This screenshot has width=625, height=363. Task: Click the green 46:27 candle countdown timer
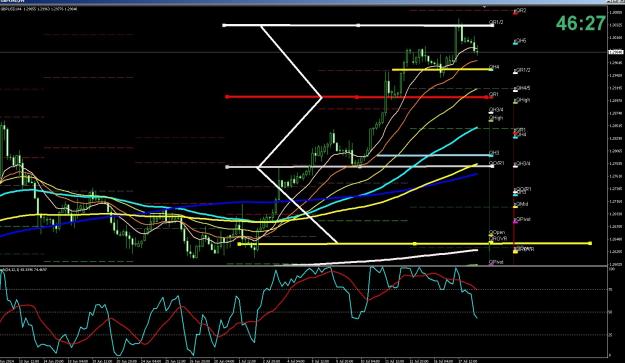point(581,24)
